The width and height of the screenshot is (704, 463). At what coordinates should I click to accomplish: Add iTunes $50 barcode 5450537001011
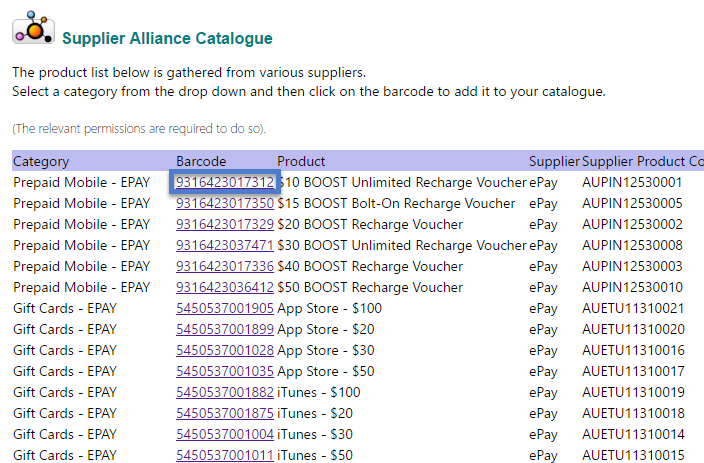[225, 455]
